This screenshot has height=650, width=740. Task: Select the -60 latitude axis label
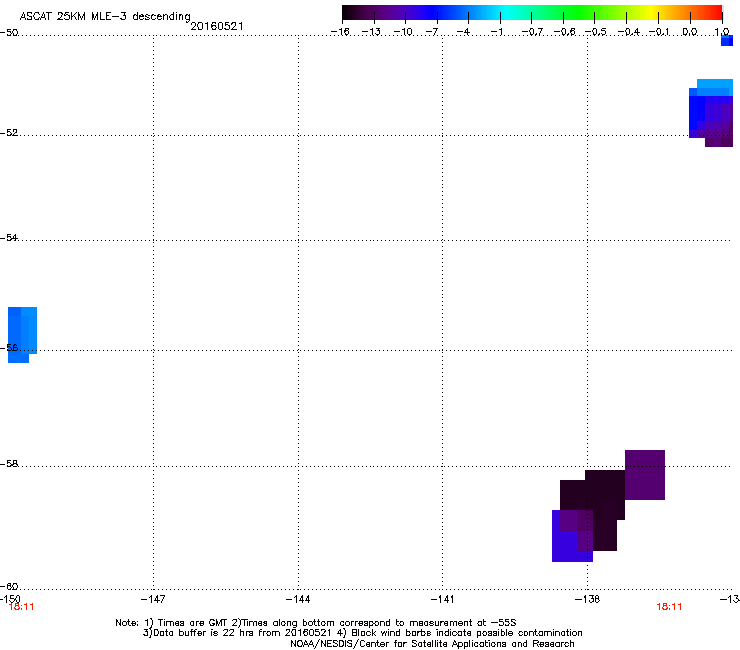9,586
